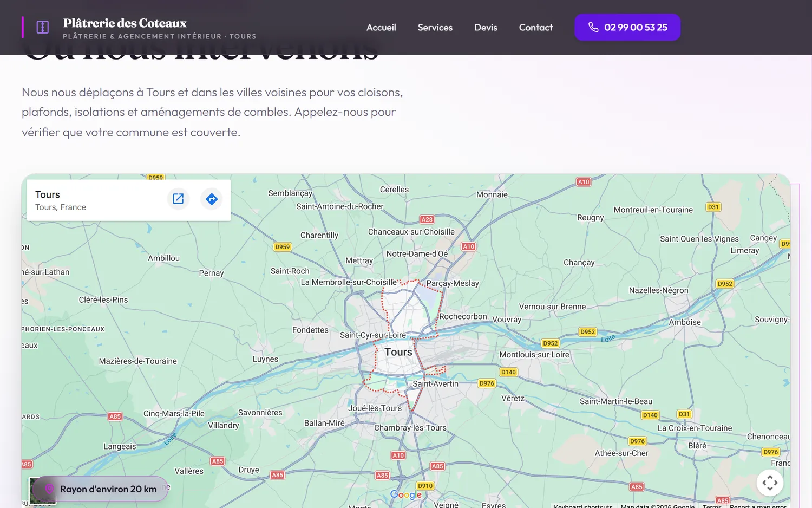Click the Langeais map label
The width and height of the screenshot is (812, 508).
point(120,447)
